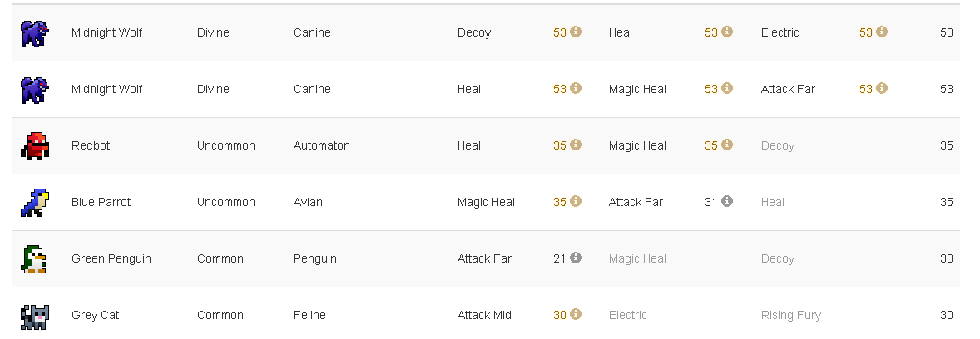Click the locked Electric ability of Grey Cat
980x339 pixels.
(627, 315)
